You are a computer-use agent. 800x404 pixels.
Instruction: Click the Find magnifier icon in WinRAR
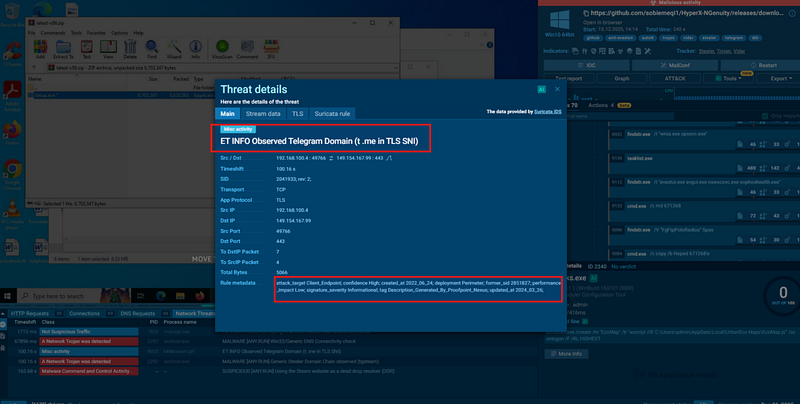coord(152,49)
